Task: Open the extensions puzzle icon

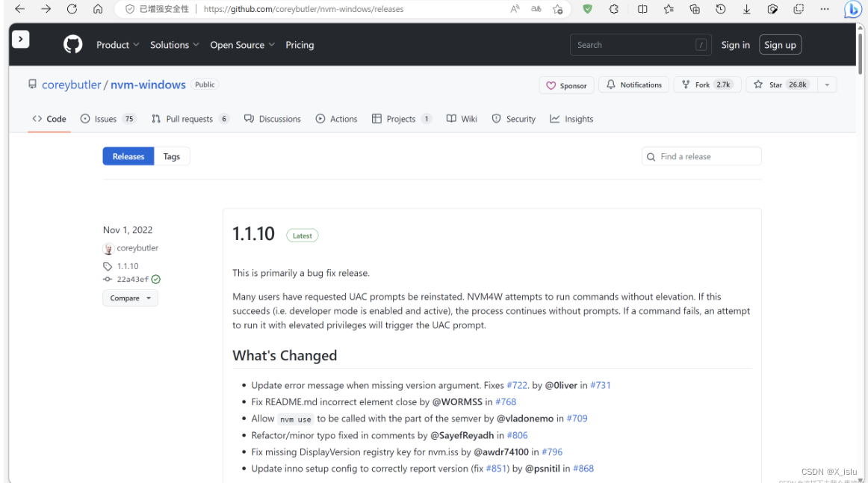Action: 614,9
